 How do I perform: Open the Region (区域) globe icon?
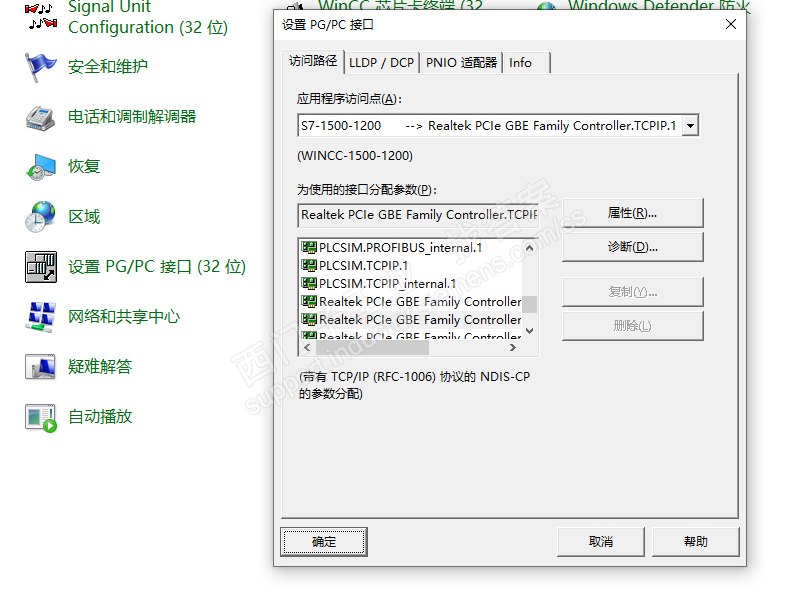pyautogui.click(x=40, y=217)
